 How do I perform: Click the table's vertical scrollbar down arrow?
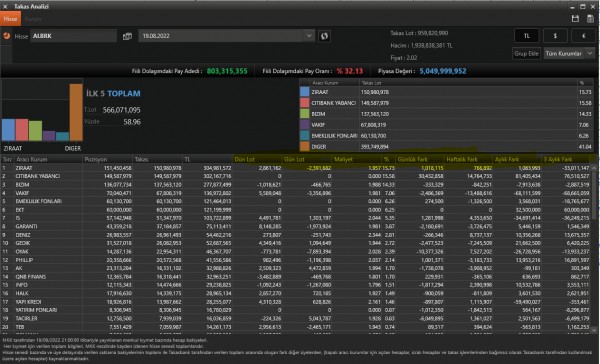594,330
